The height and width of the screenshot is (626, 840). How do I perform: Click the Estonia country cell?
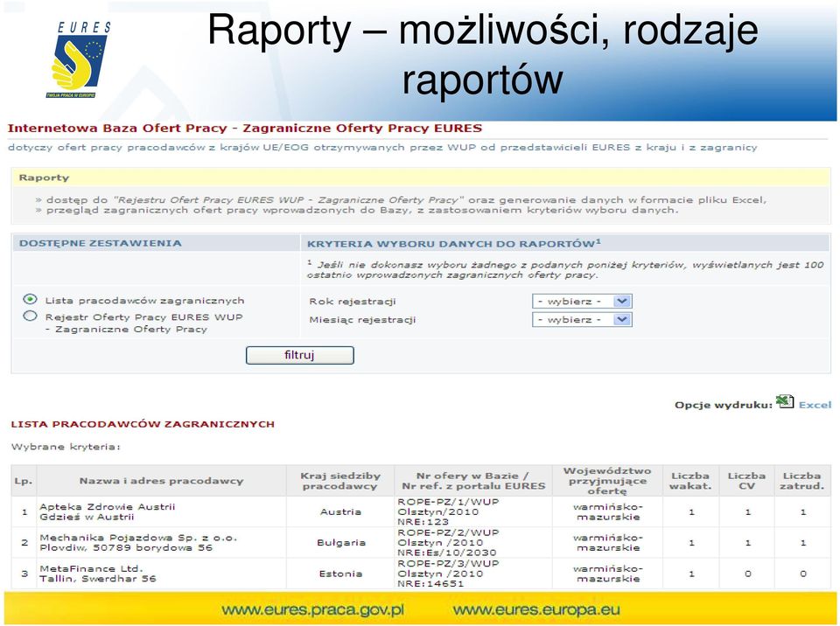[x=340, y=574]
